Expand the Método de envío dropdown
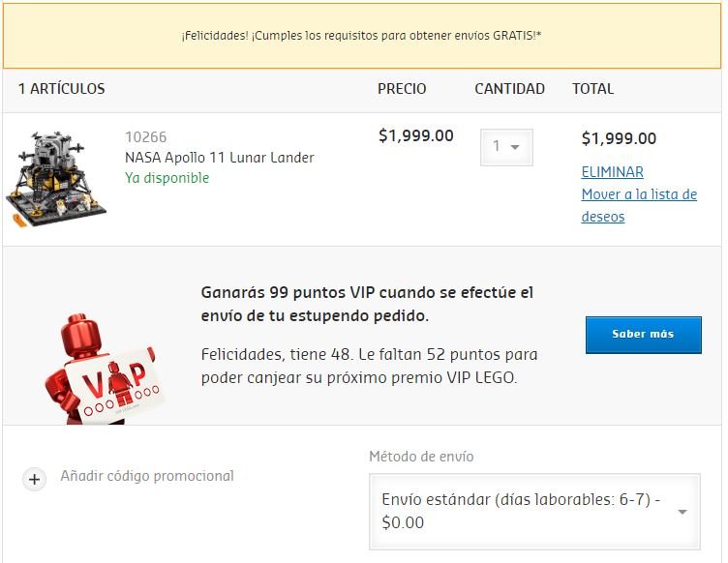Screen dimensions: 728x563 click(534, 512)
